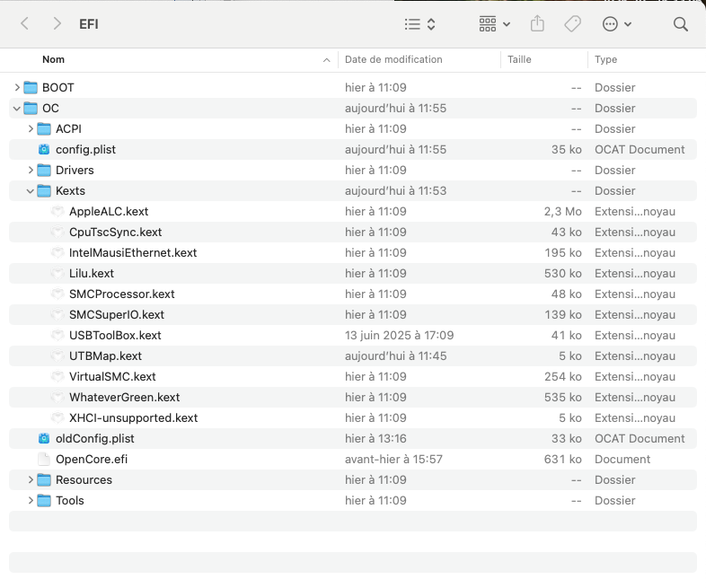Sort by Date de modification column

tap(393, 59)
